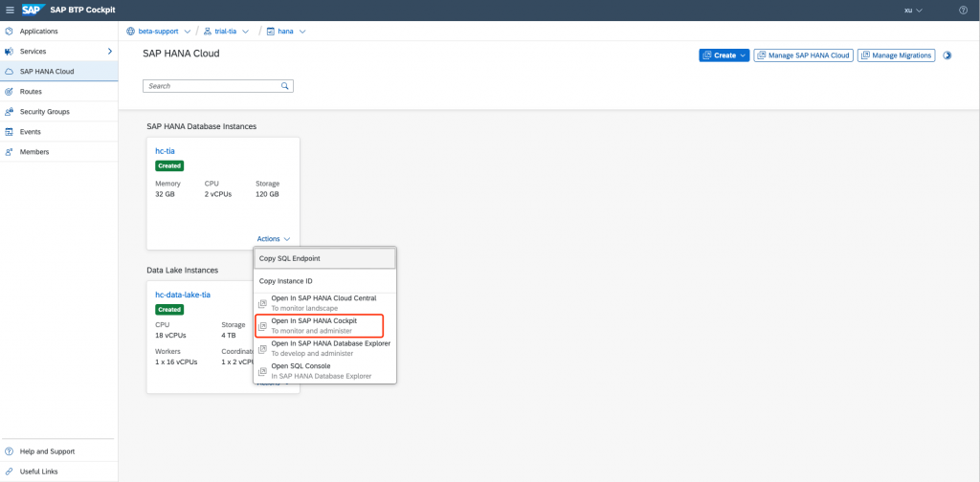Open the hc-data-lake-tia instance link
This screenshot has width=980, height=482.
click(x=183, y=295)
